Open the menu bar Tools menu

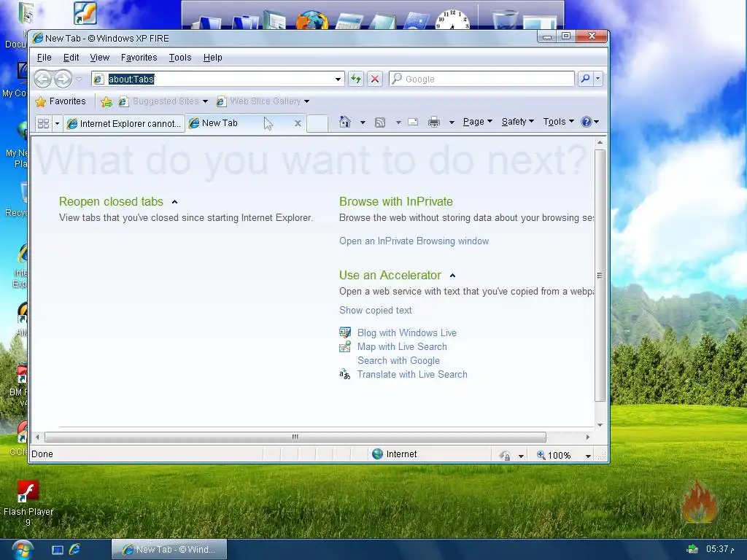[x=180, y=58]
